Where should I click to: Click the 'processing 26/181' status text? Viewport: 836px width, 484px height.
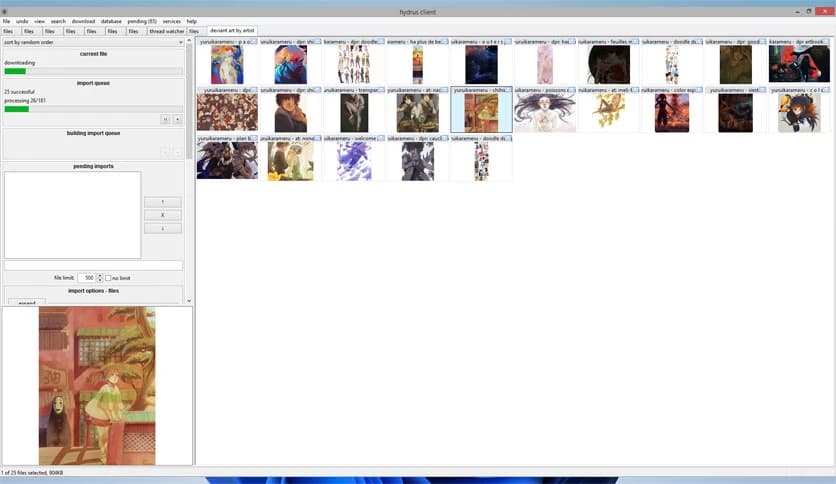[x=25, y=100]
